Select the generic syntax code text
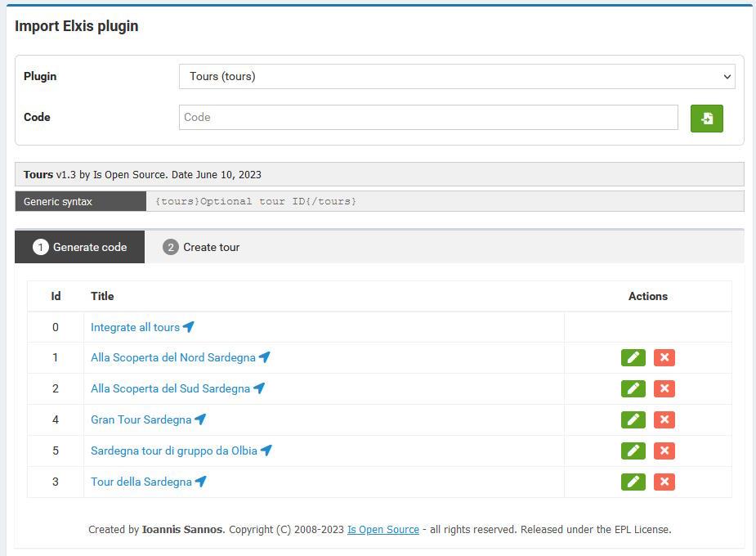The height and width of the screenshot is (556, 756). 256,202
